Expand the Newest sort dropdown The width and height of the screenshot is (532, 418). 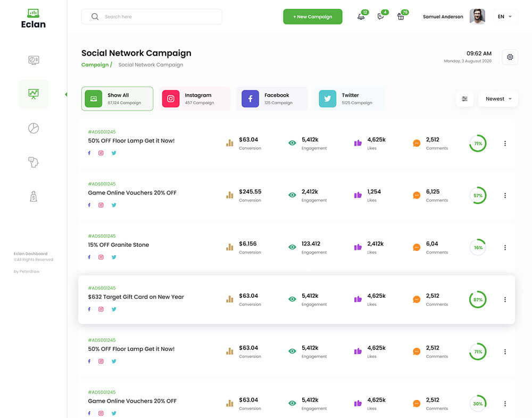(x=498, y=99)
